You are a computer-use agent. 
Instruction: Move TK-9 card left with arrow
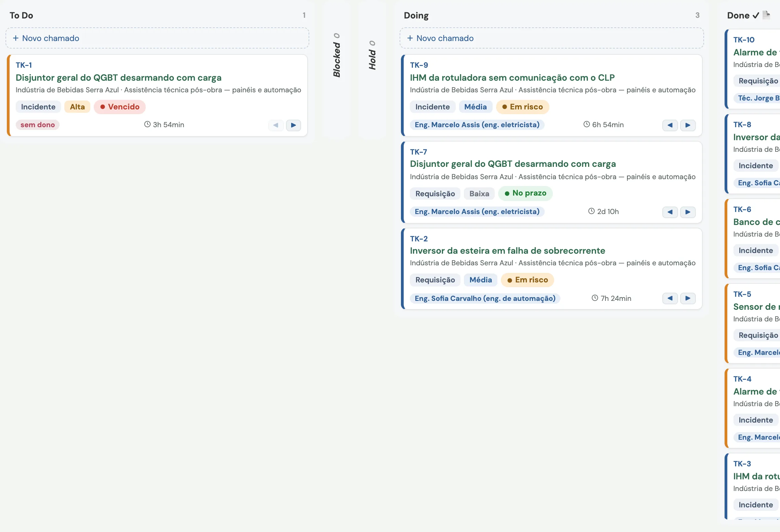click(x=670, y=125)
